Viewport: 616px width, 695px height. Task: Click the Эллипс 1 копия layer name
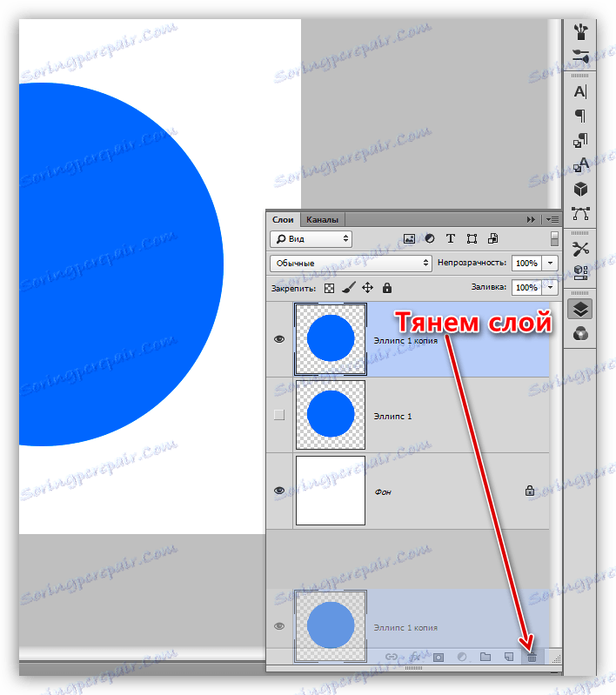[405, 340]
